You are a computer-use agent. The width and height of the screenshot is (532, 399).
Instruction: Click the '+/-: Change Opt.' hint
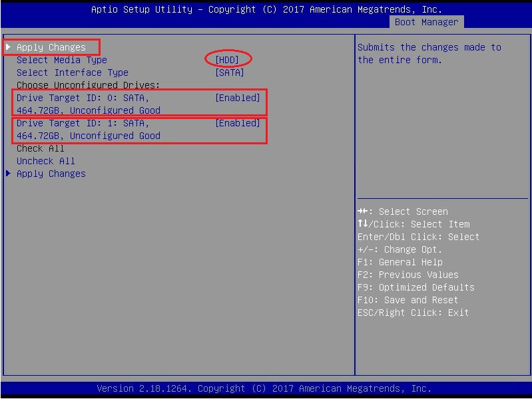[400, 249]
